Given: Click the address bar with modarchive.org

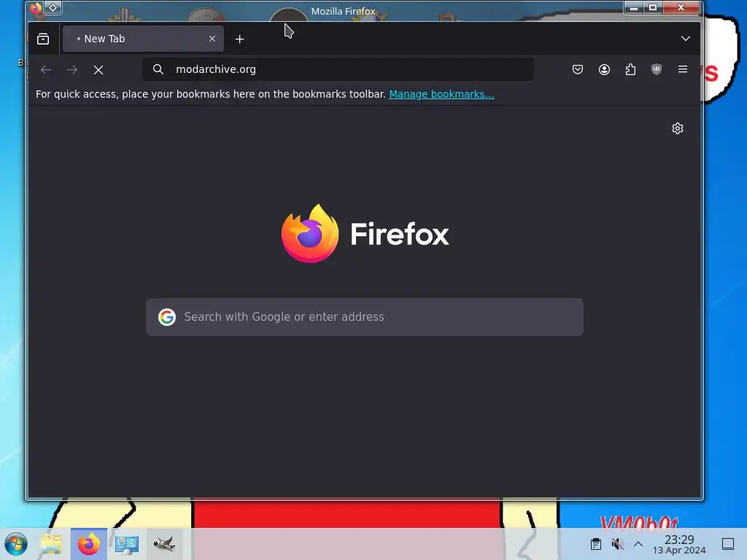Looking at the screenshot, I should click(338, 69).
